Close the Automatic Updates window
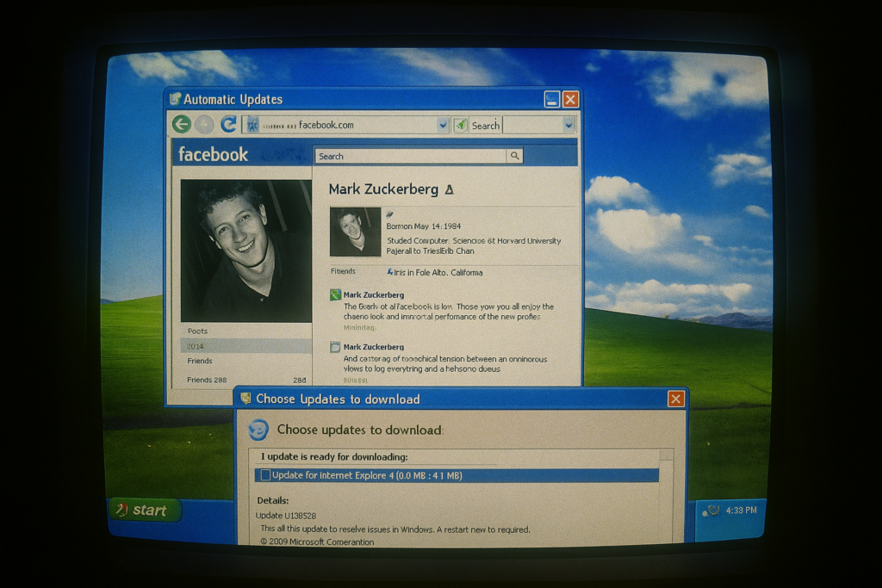Image resolution: width=882 pixels, height=588 pixels. (x=570, y=100)
